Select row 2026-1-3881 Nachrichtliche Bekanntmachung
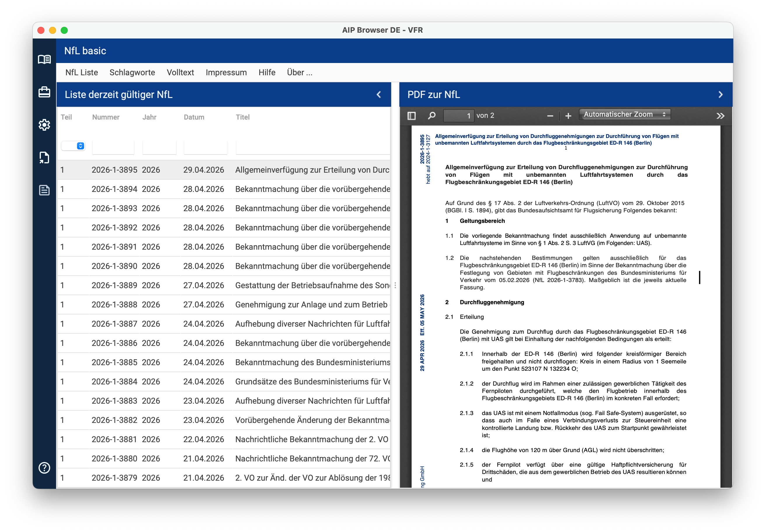Image resolution: width=766 pixels, height=532 pixels. [224, 440]
